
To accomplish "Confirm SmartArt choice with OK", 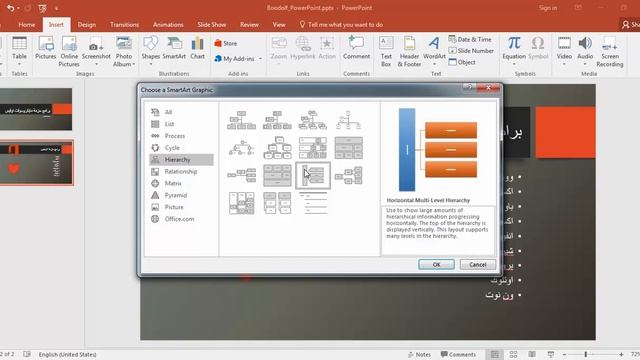I will [x=436, y=264].
